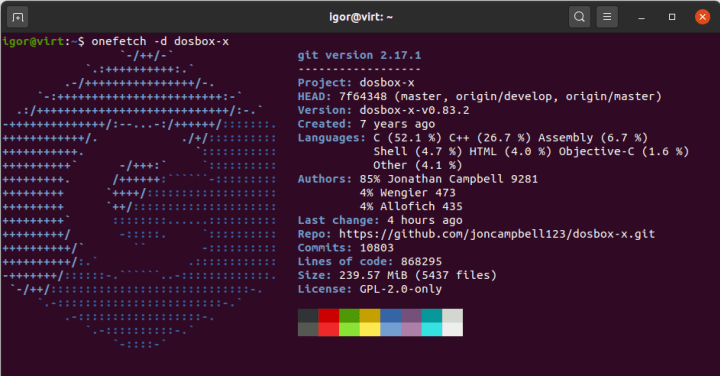720x376 pixels.
Task: Click the igor@virt shell prompt
Action: pyautogui.click(x=44, y=41)
